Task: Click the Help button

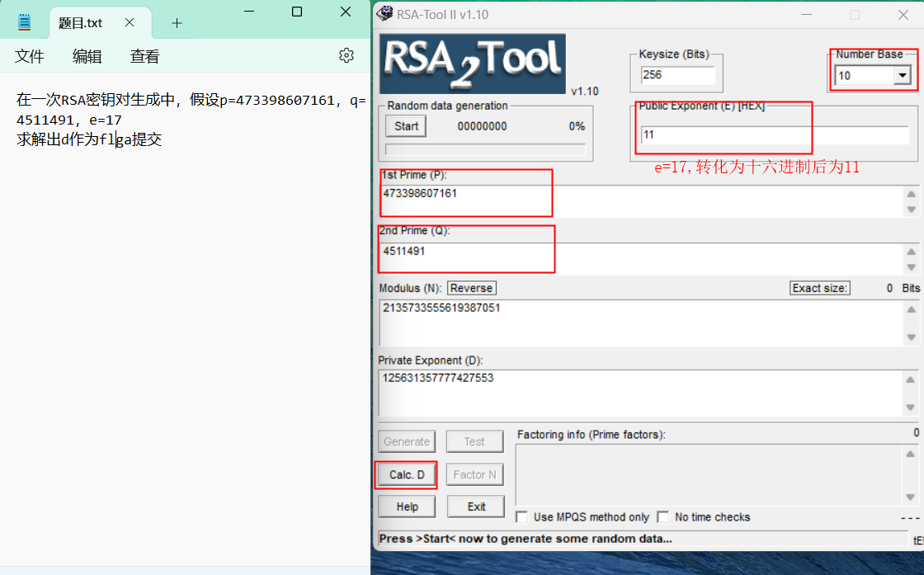Action: 408,507
